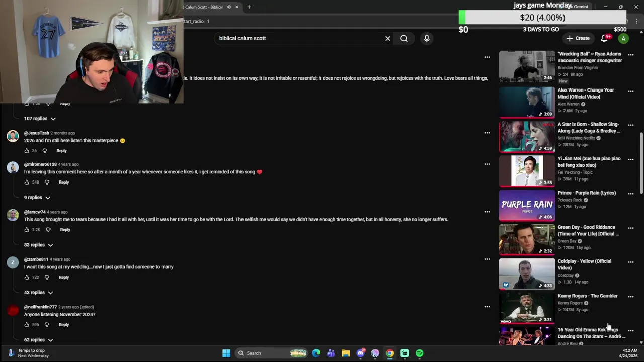This screenshot has width=644, height=362.
Task: Open action menu on @JesusTzab comment
Action: 487,133
